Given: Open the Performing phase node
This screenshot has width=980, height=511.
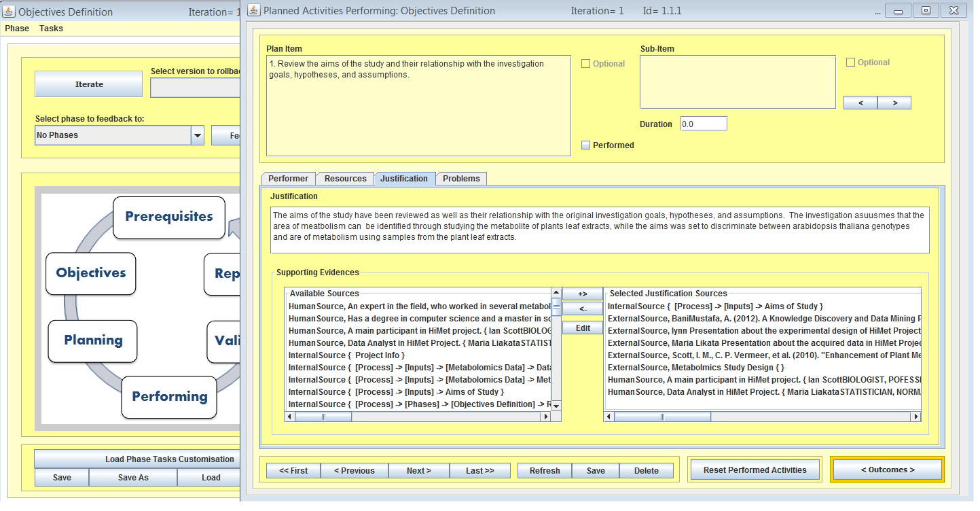Looking at the screenshot, I should coord(169,397).
